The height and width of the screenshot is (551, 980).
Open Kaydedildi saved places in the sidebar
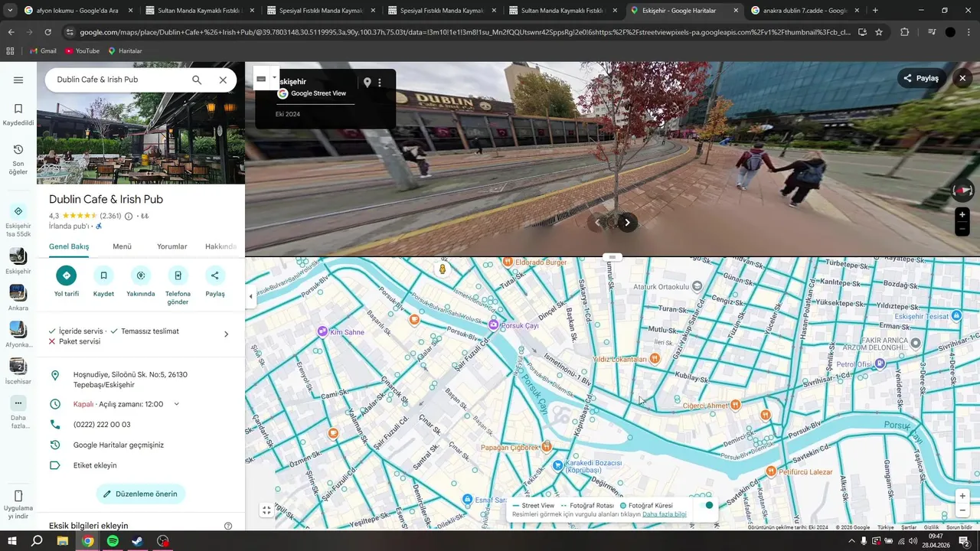18,115
